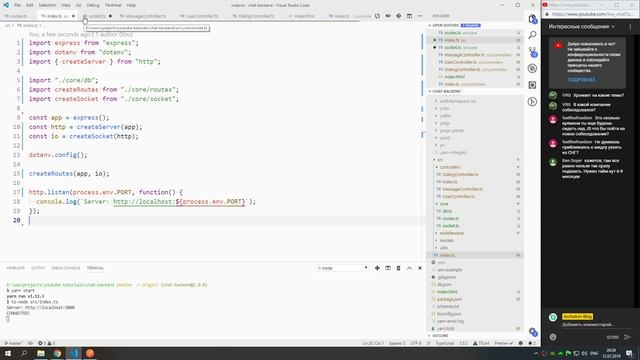
Task: Maximize the terminal panel with up chevron
Action: pos(409,268)
